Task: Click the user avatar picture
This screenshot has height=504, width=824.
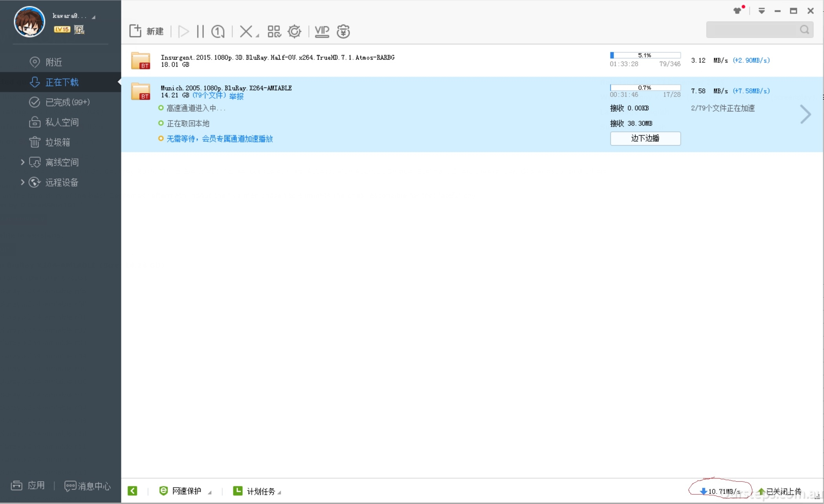Action: point(29,22)
